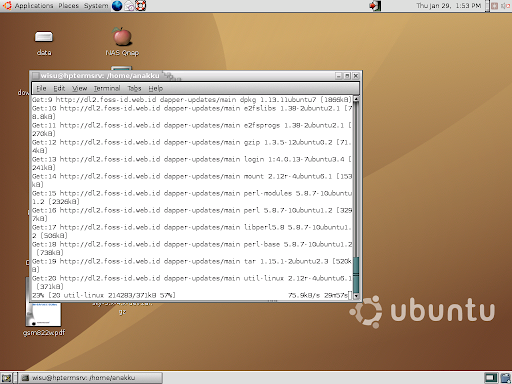The height and width of the screenshot is (384, 512).
Task: Open the terminal Tabs menu
Action: [x=134, y=88]
